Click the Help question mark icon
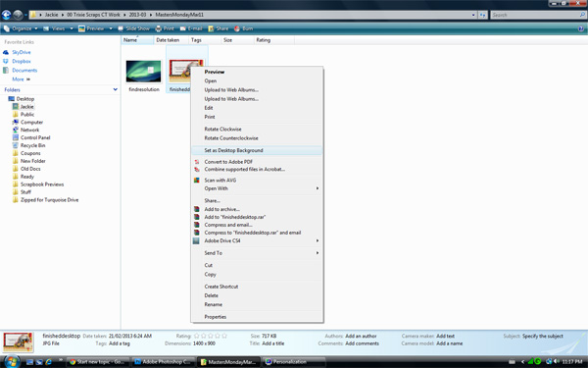588x368 pixels. [x=581, y=28]
